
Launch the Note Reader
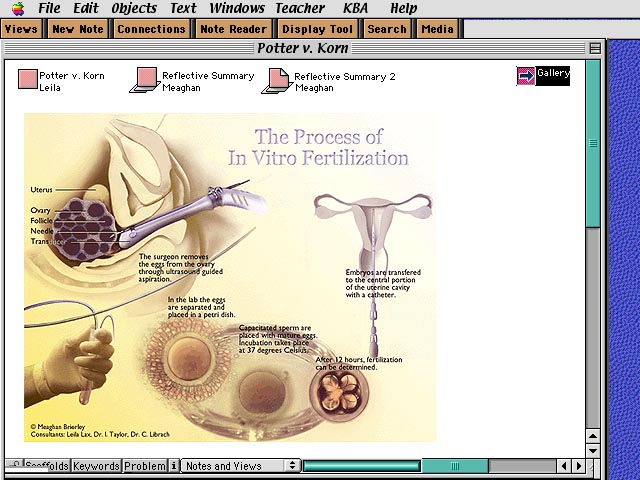pos(233,29)
